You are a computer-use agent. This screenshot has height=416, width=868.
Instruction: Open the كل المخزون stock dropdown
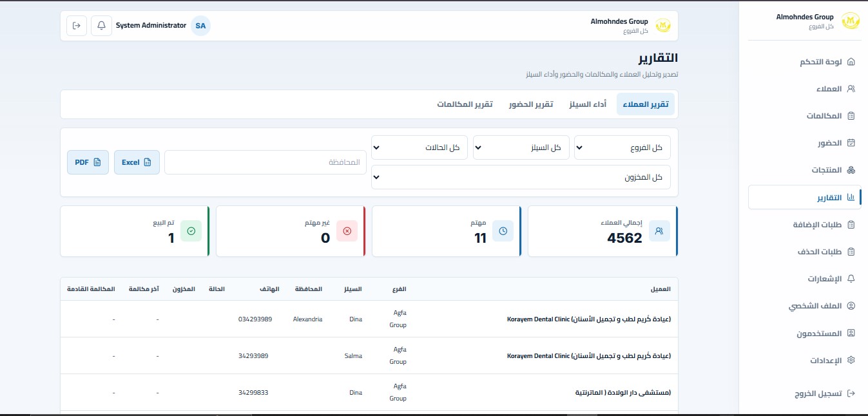(x=521, y=177)
